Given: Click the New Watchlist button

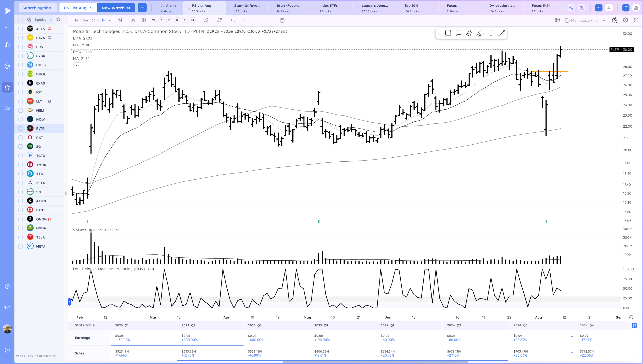Looking at the screenshot, I should (x=116, y=8).
